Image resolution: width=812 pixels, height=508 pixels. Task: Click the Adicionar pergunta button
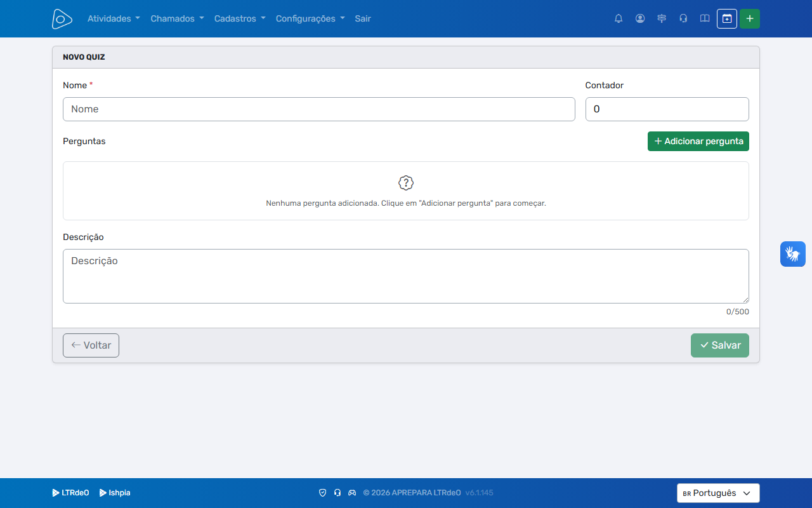click(x=698, y=141)
